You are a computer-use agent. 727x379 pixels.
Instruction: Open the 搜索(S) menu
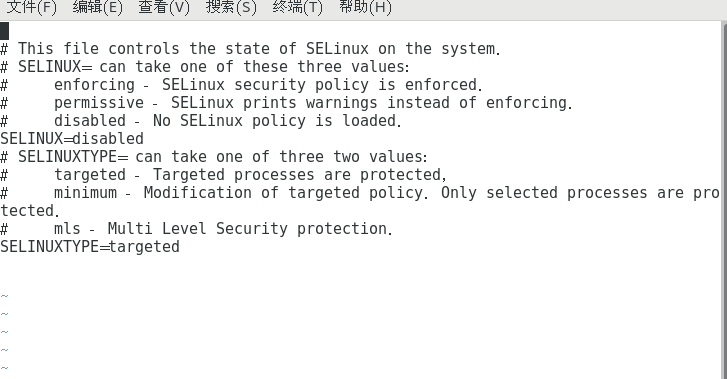pyautogui.click(x=231, y=7)
